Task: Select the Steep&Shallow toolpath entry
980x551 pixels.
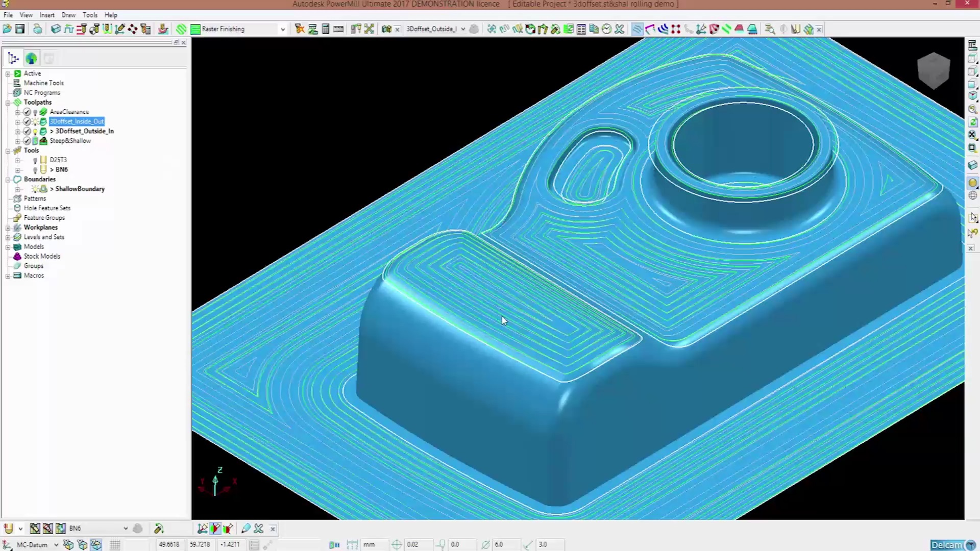Action: (70, 141)
